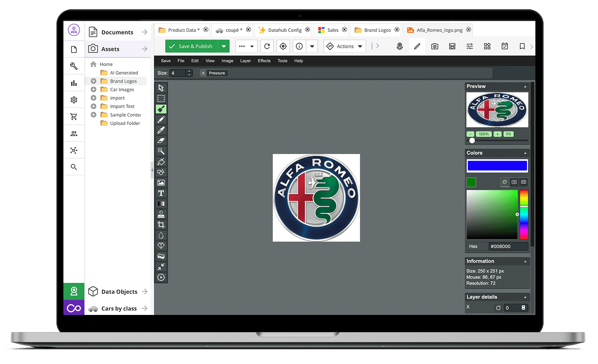
Task: Click the Hex color value field
Action: click(x=508, y=246)
